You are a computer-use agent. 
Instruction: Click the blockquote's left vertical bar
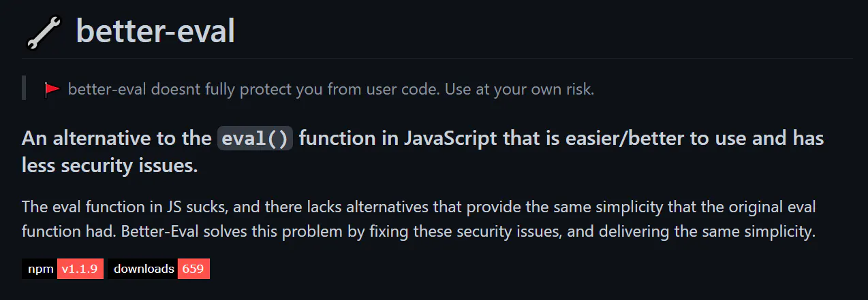pos(24,88)
